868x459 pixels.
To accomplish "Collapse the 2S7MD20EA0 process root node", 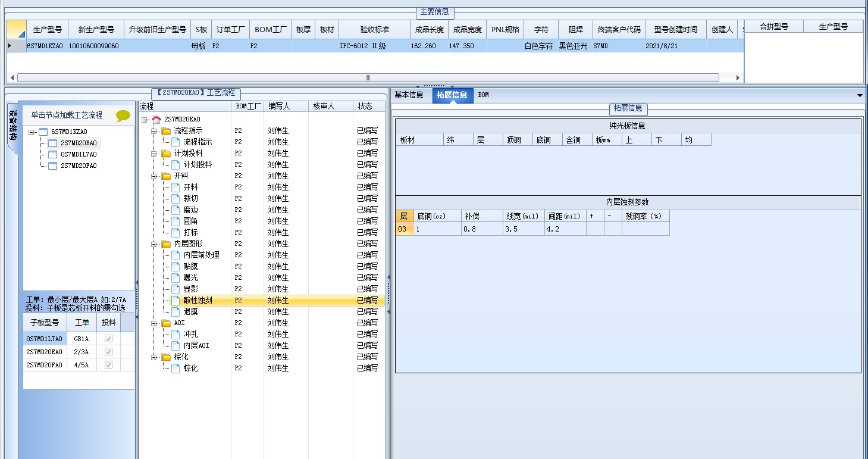I will (x=145, y=120).
